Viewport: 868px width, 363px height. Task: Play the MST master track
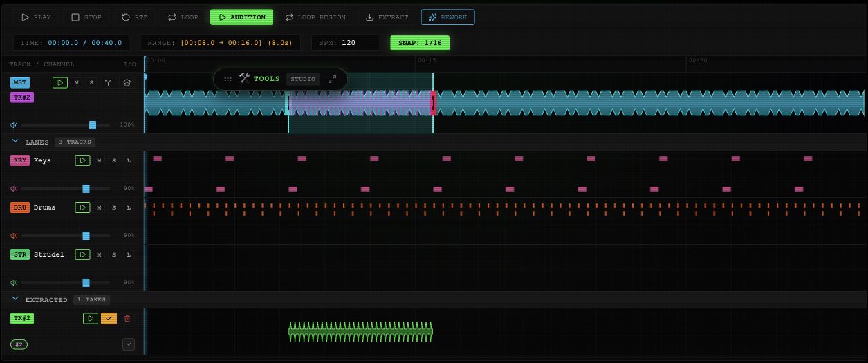click(60, 82)
